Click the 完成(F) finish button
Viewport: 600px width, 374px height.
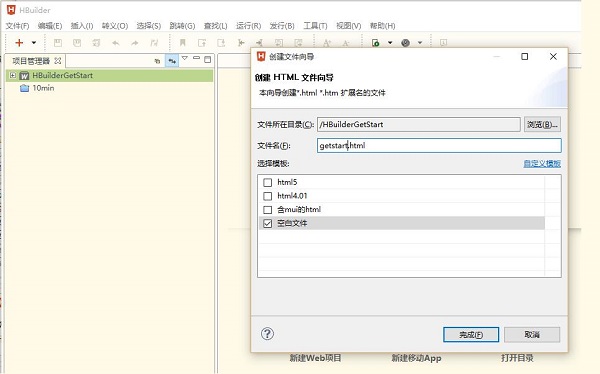coord(471,335)
